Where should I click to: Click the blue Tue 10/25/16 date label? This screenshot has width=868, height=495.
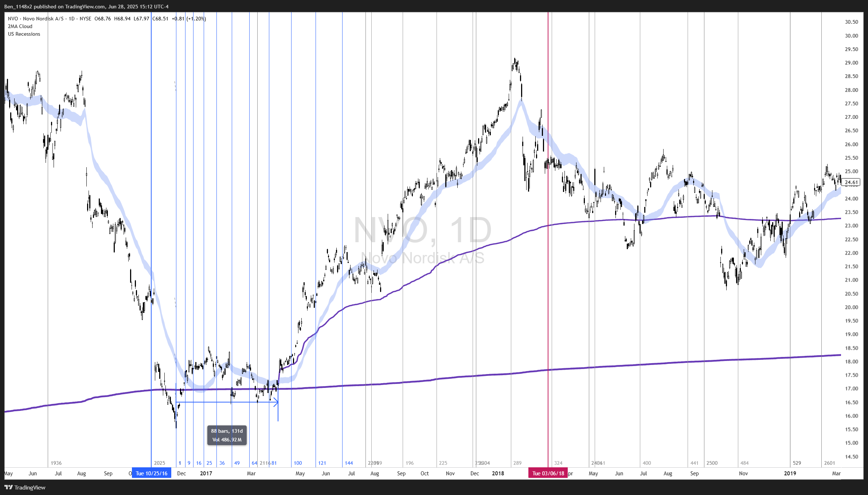151,473
